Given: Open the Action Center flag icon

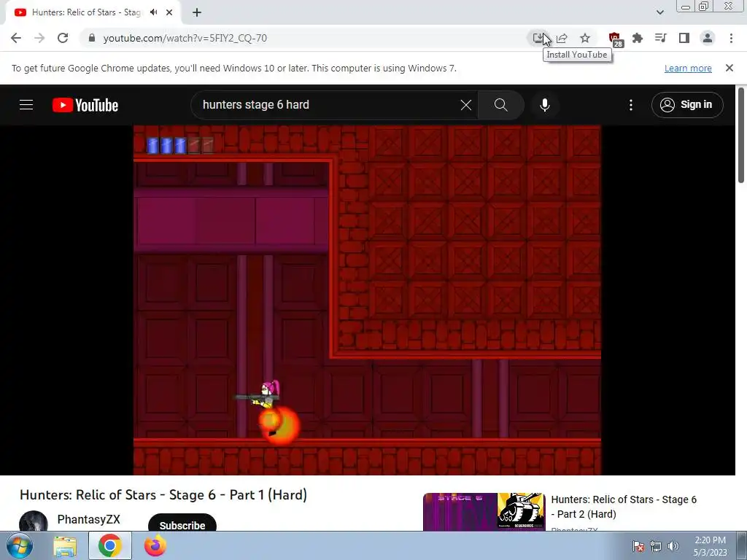Looking at the screenshot, I should 638,546.
